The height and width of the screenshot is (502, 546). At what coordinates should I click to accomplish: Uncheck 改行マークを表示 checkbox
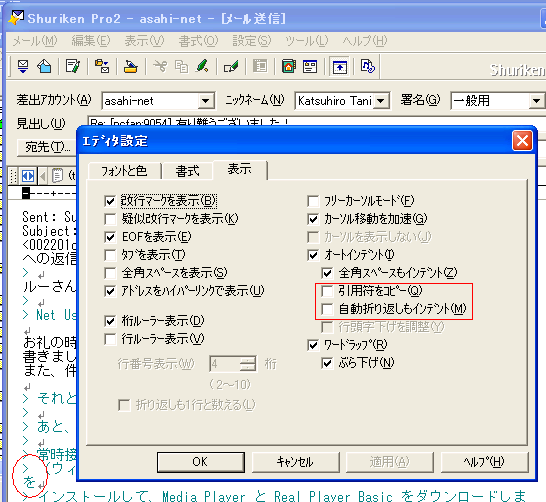[110, 201]
